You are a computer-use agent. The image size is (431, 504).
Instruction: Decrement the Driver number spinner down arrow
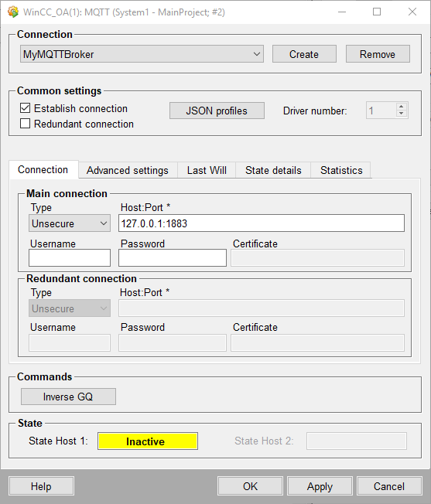(401, 114)
